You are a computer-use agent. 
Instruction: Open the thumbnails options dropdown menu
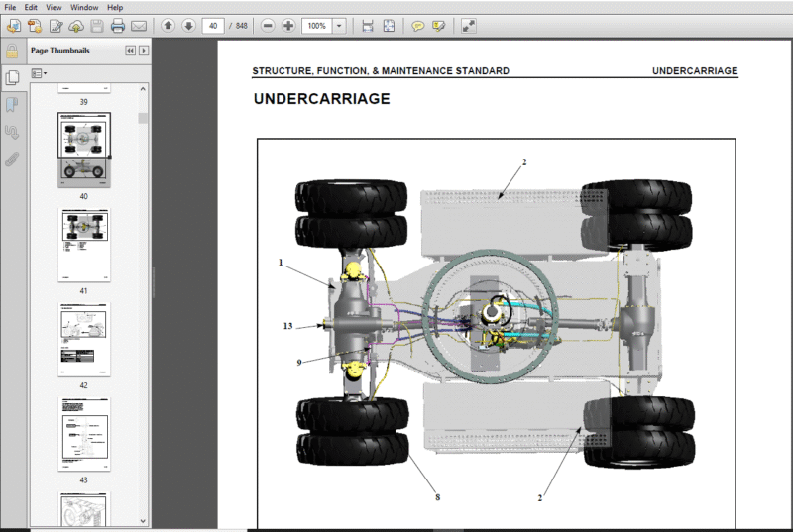point(39,73)
